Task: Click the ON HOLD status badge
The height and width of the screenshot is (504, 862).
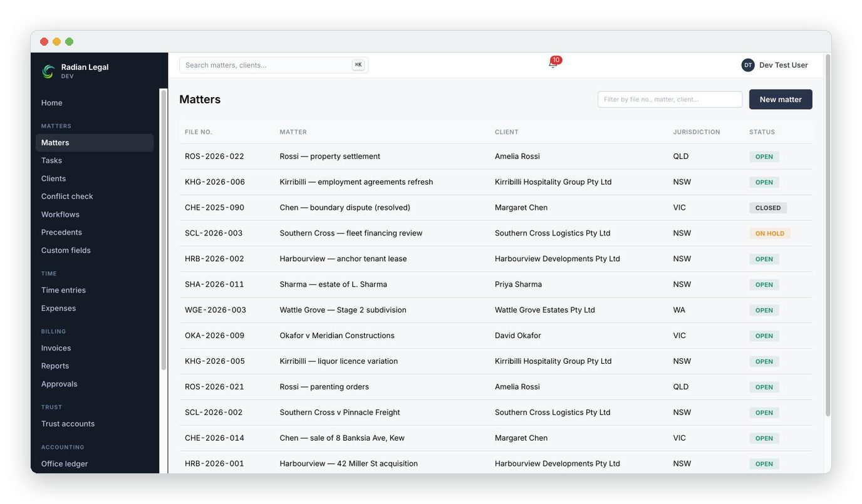Action: pos(770,234)
